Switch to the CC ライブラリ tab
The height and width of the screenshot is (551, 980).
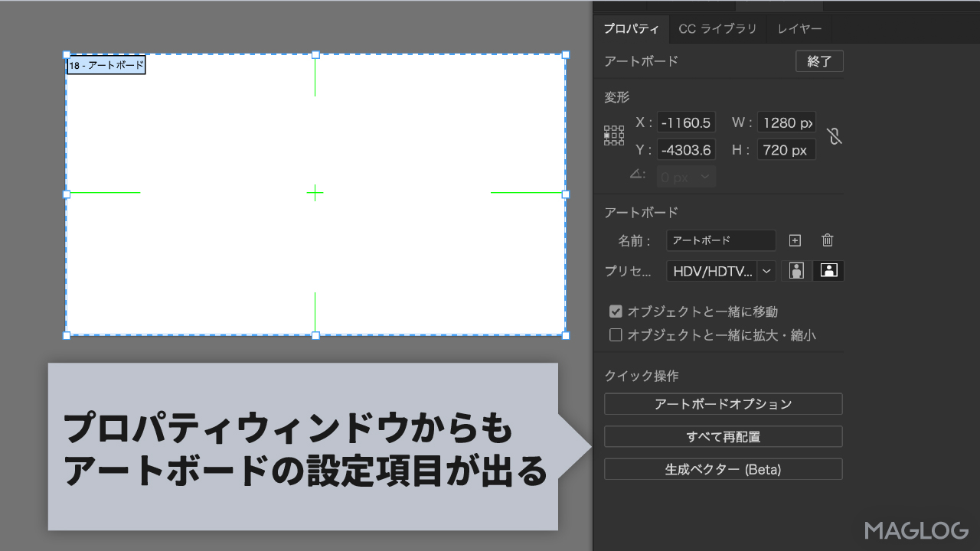click(x=717, y=28)
